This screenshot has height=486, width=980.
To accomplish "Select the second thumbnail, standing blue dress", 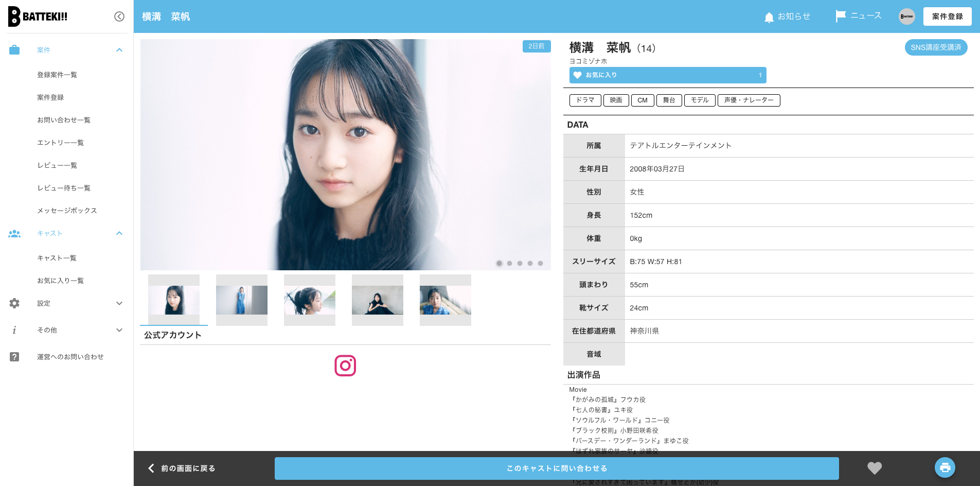I will coord(242,300).
